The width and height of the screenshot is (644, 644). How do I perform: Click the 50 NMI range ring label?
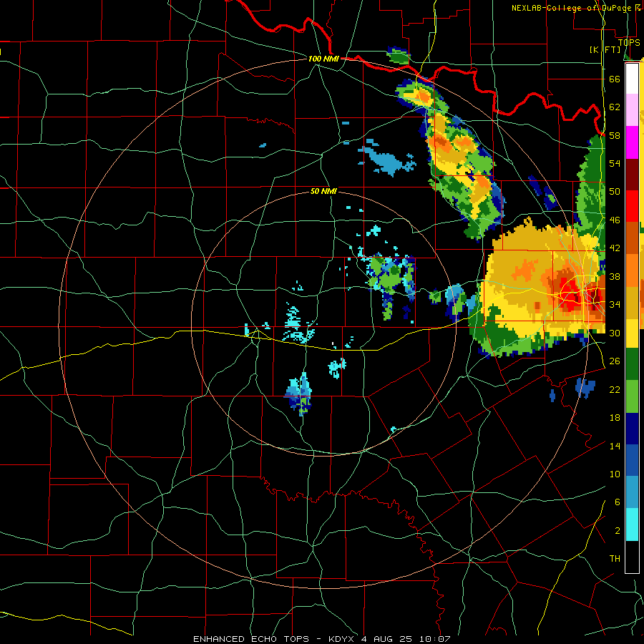(323, 191)
